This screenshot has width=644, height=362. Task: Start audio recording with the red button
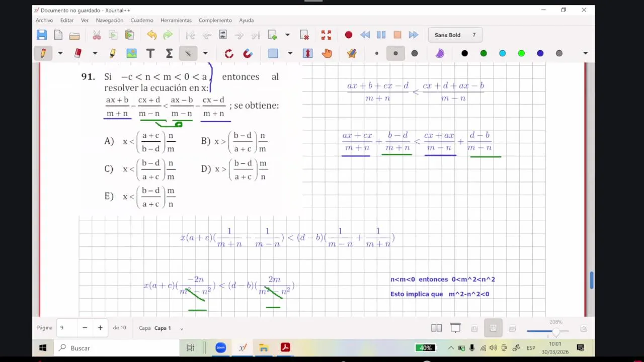(348, 35)
